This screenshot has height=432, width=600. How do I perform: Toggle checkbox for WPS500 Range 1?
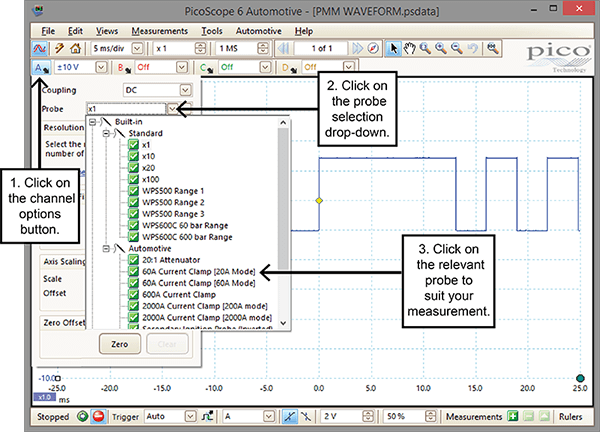coord(133,191)
